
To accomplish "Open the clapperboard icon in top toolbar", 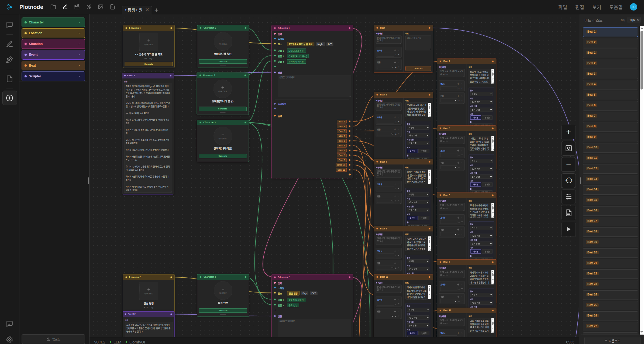I will [x=77, y=7].
